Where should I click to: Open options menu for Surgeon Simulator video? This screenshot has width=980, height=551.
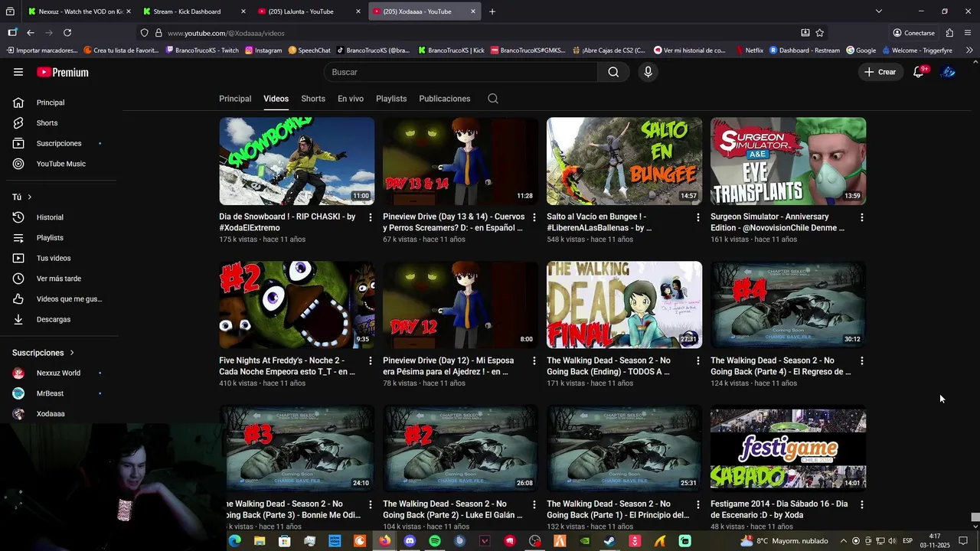862,217
